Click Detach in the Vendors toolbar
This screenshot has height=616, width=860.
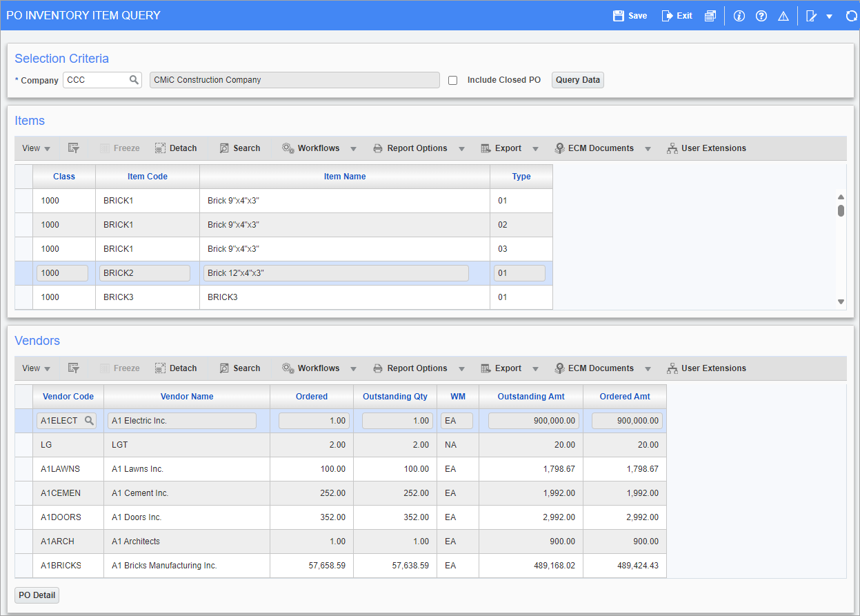pyautogui.click(x=176, y=368)
